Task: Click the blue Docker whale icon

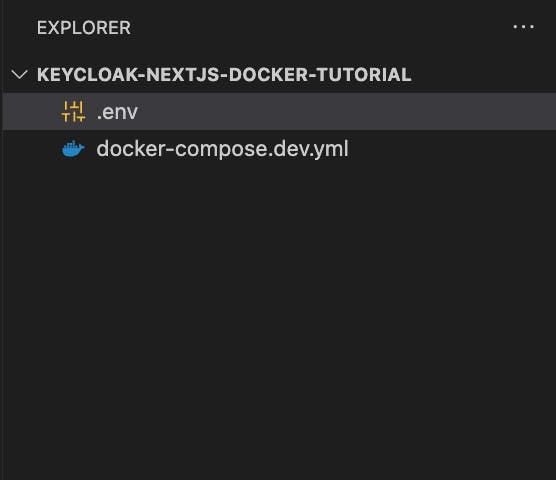Action: (x=73, y=149)
